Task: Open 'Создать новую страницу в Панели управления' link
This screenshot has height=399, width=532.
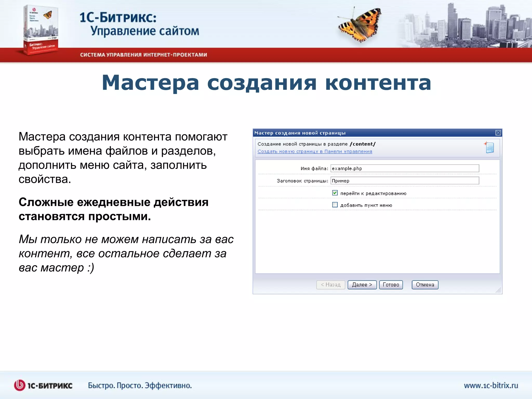Action: (x=315, y=151)
